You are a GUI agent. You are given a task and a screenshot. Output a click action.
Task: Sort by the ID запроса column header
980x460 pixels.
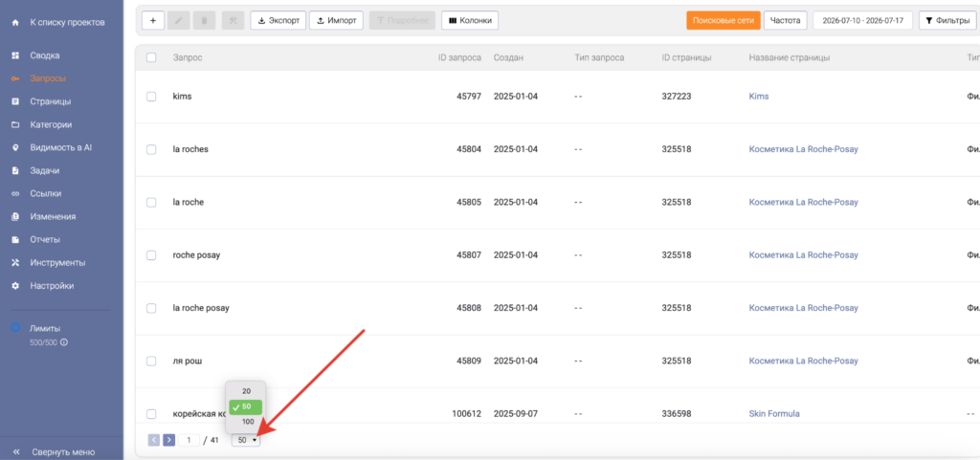pyautogui.click(x=459, y=57)
